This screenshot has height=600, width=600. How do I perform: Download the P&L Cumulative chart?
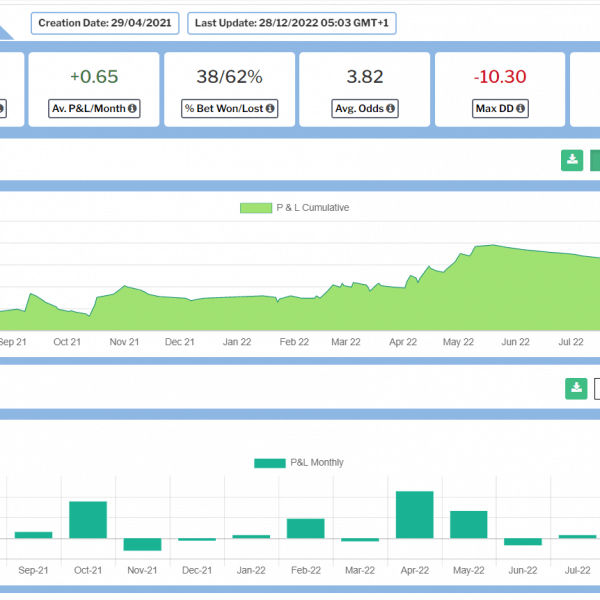point(572,160)
